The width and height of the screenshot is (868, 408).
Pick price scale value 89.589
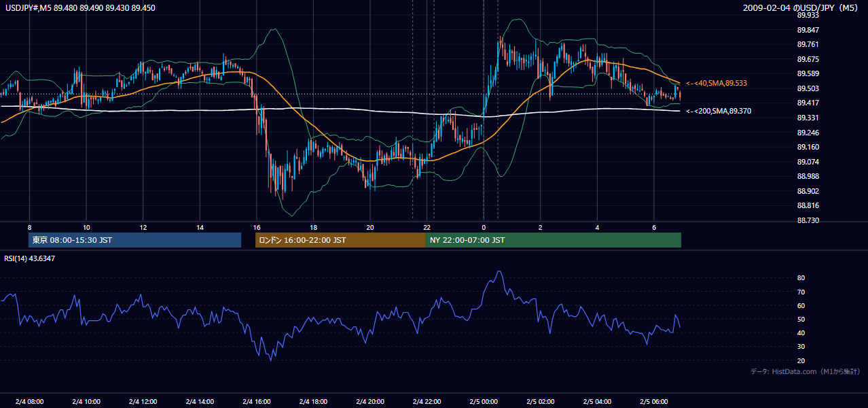tap(808, 73)
